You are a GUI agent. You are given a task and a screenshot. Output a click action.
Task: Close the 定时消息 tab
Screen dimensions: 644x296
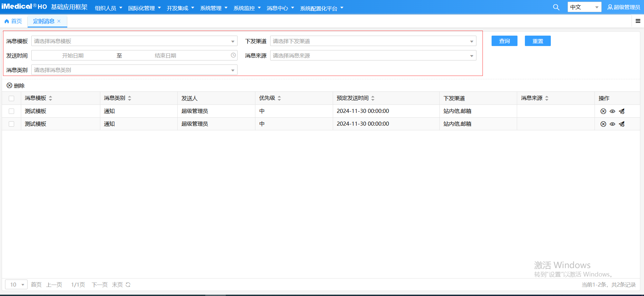(x=59, y=21)
